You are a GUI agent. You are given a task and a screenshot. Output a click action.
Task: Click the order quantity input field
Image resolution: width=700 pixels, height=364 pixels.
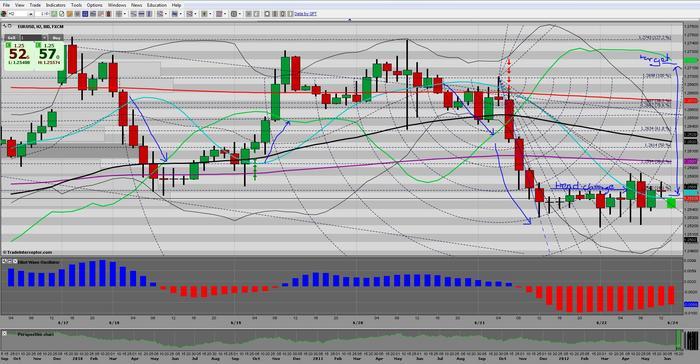[33, 38]
